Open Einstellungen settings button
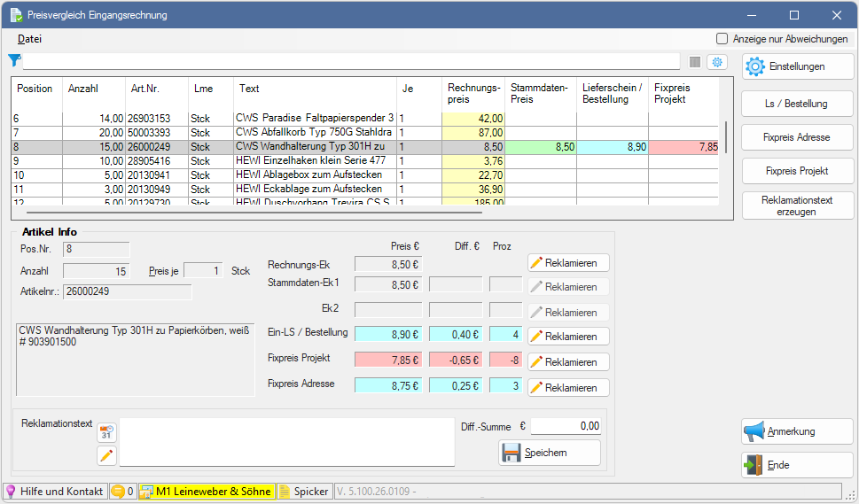 click(x=797, y=66)
